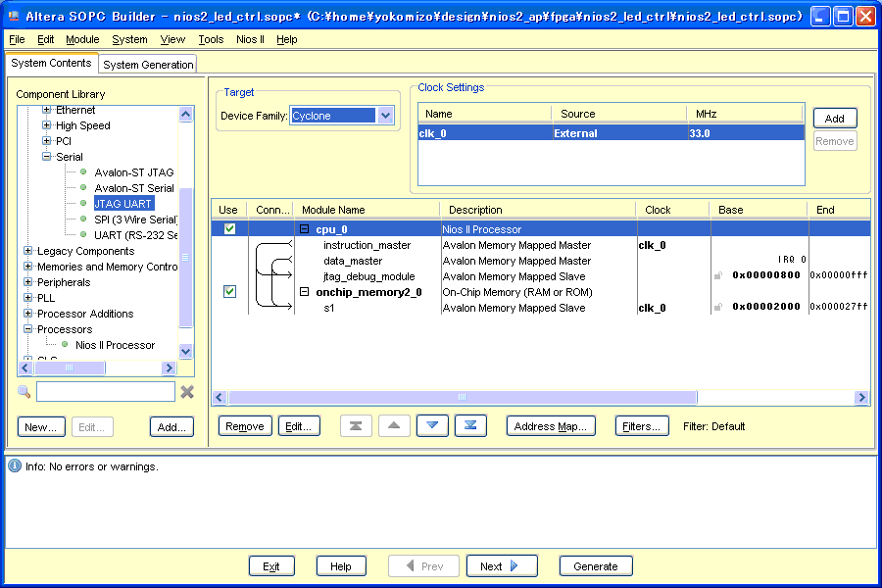The image size is (882, 588).
Task: Collapse the cpu_0 module row
Action: [x=305, y=229]
